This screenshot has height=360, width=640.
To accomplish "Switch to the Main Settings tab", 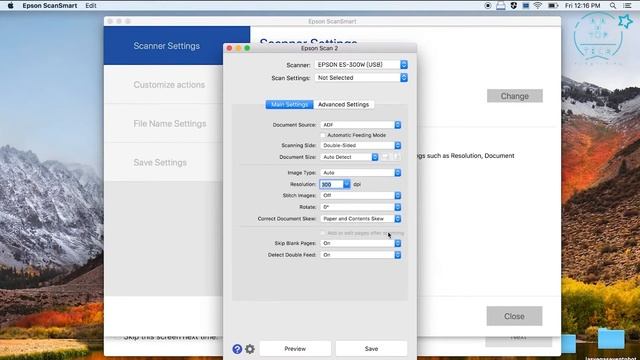I will coord(289,104).
